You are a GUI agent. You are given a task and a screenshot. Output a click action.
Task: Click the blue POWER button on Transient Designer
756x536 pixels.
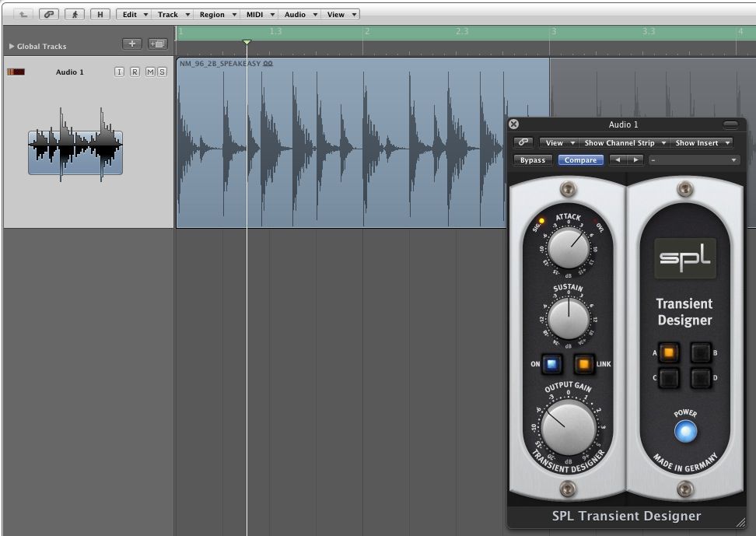tap(685, 431)
